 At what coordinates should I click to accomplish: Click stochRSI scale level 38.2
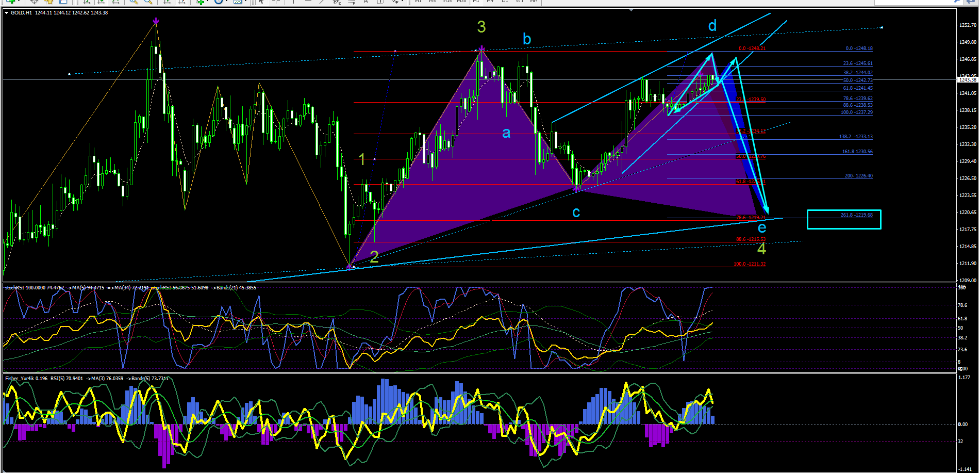[x=962, y=338]
